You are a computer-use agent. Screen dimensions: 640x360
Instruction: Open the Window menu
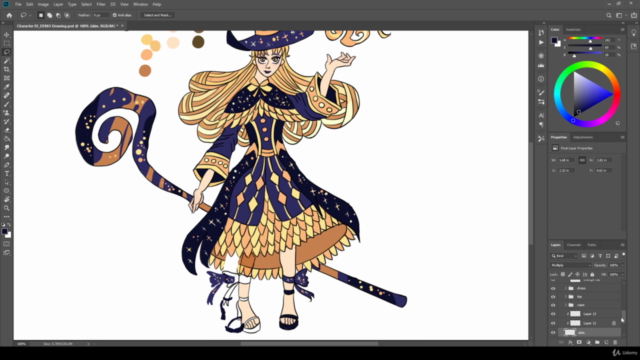coord(140,4)
